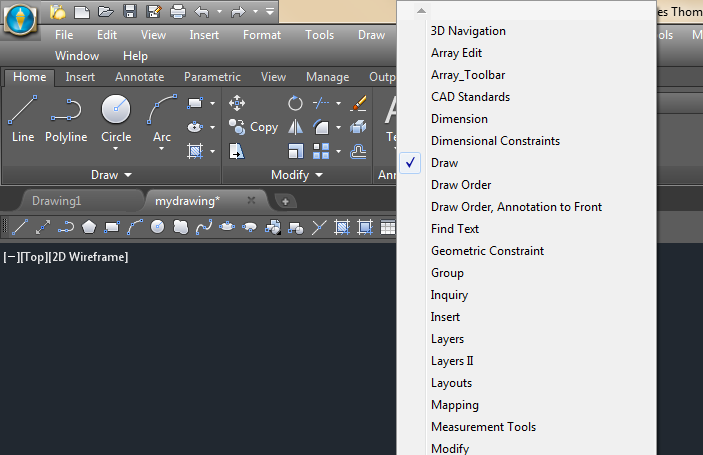Click the polygon icon in Draw toolbar
Viewport: 703px width, 455px height.
click(x=89, y=227)
